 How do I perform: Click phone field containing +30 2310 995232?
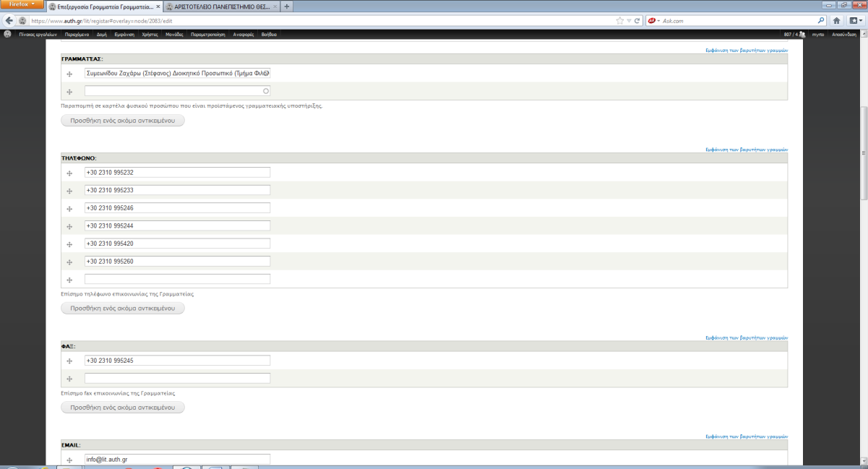(x=177, y=173)
